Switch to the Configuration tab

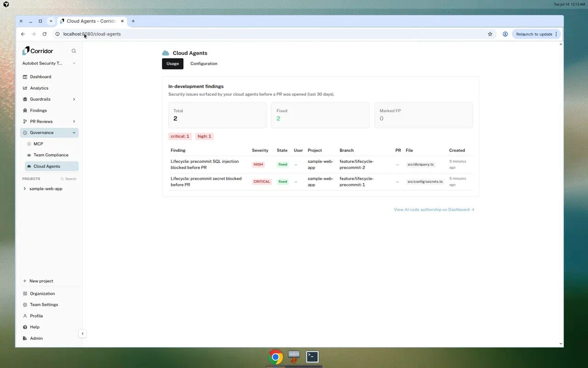click(x=204, y=63)
